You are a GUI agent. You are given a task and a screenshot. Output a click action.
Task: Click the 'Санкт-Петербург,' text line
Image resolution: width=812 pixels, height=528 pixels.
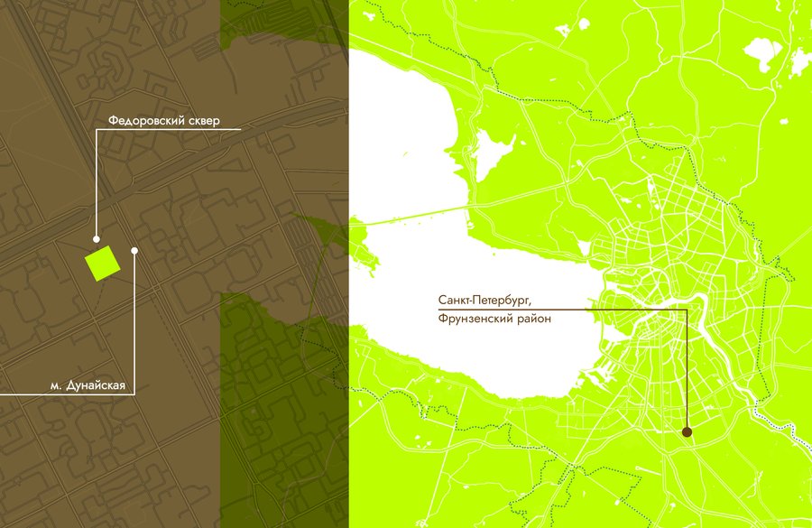coord(485,300)
